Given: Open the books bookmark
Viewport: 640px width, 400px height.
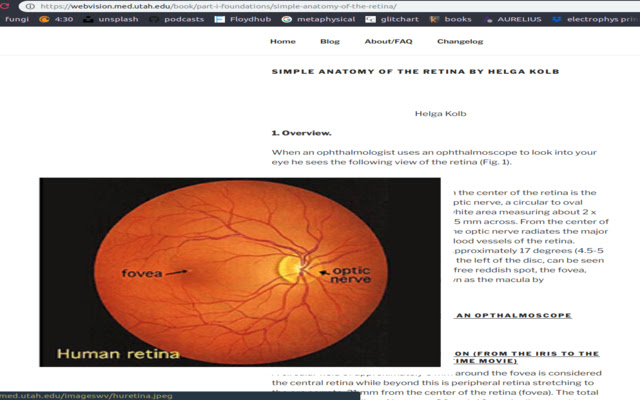Looking at the screenshot, I should 451,19.
